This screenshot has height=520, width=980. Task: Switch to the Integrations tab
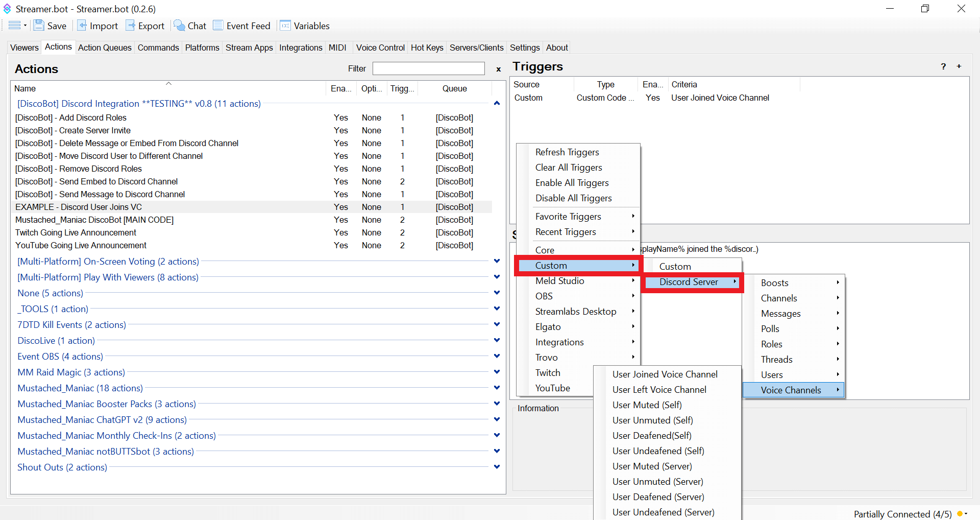point(301,48)
